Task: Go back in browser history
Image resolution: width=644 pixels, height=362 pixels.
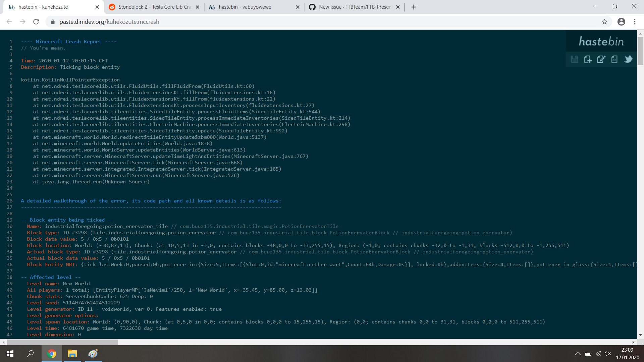Action: point(9,22)
